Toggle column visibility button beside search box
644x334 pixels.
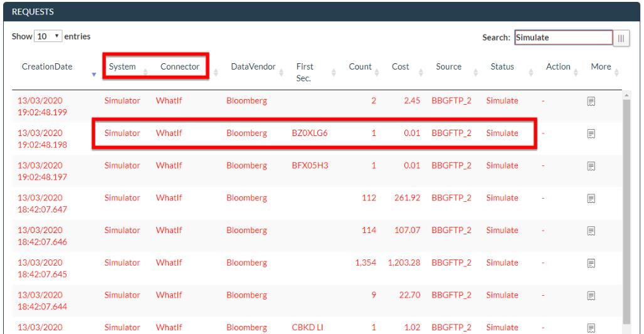(622, 38)
